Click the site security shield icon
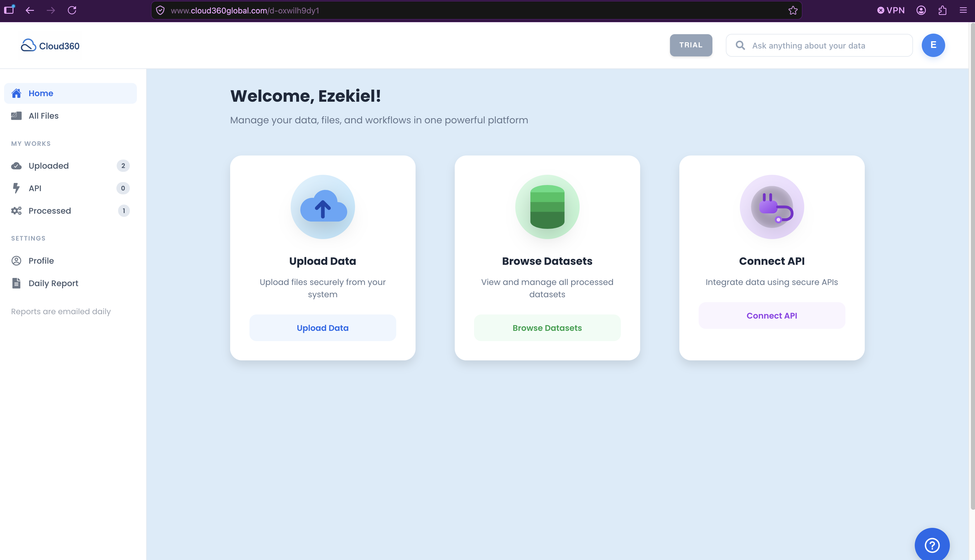This screenshot has width=975, height=560. coord(161,10)
